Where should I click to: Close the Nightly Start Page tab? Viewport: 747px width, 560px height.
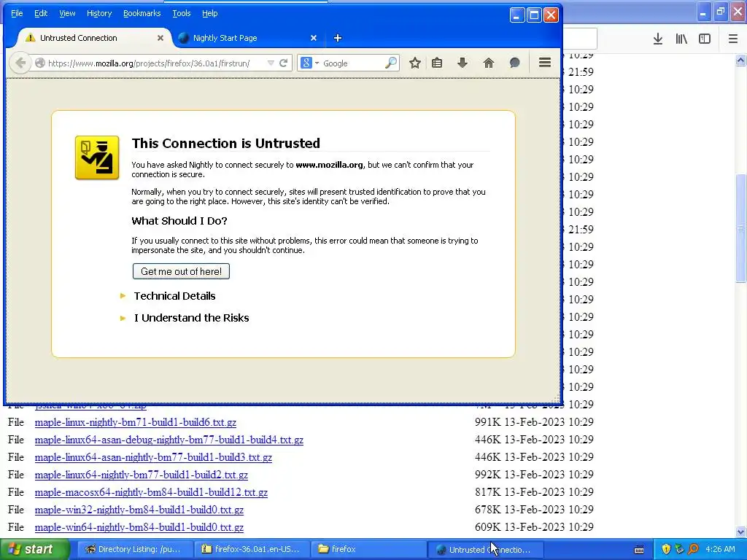pyautogui.click(x=314, y=38)
